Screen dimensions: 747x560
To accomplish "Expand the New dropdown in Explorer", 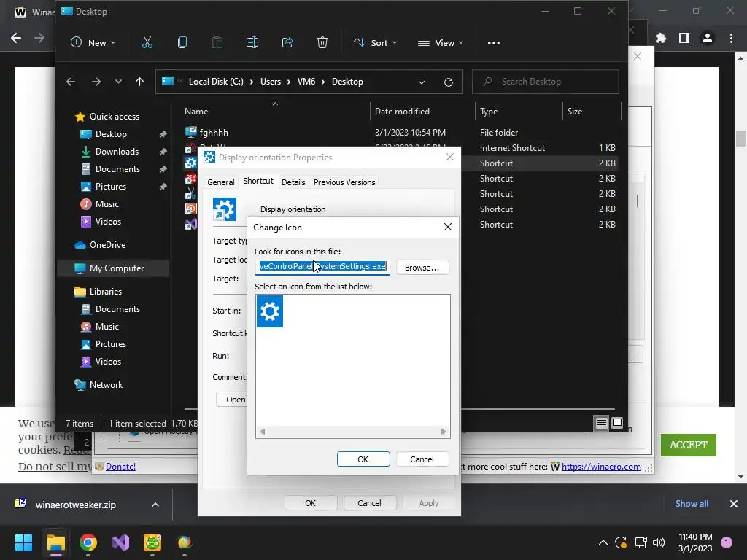I will [x=93, y=43].
